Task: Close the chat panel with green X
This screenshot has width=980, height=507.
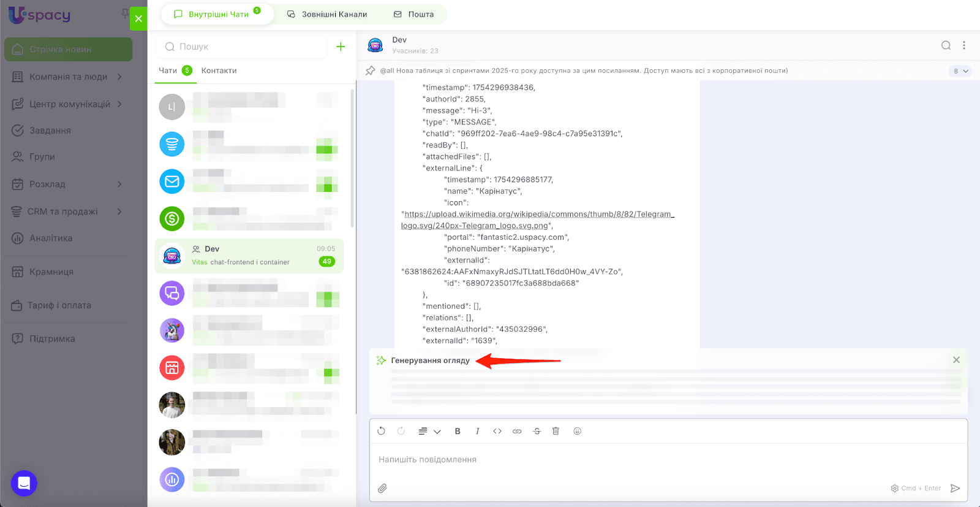Action: click(x=138, y=18)
